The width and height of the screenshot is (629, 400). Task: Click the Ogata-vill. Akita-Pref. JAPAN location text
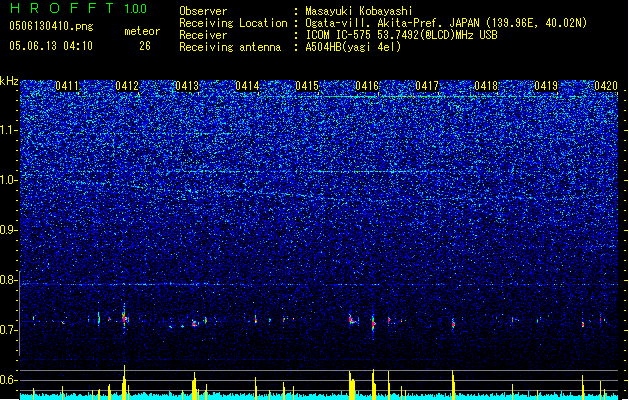[446, 23]
